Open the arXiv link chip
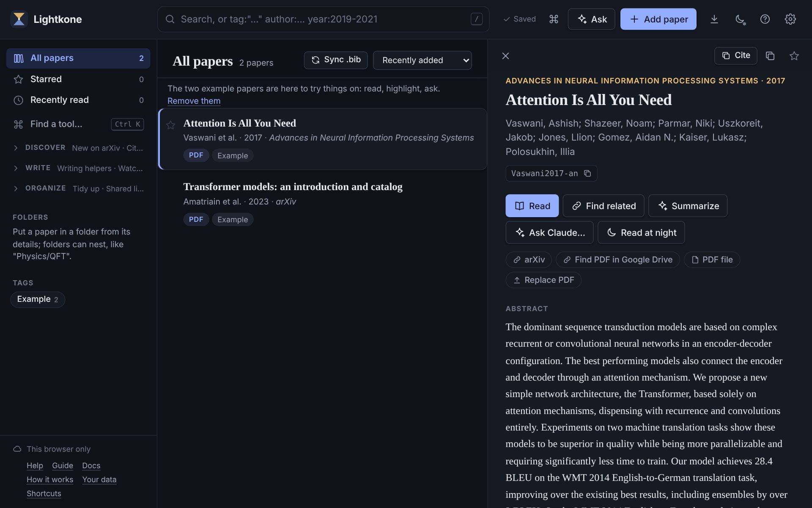Screen dimensions: 812x508 (x=529, y=260)
